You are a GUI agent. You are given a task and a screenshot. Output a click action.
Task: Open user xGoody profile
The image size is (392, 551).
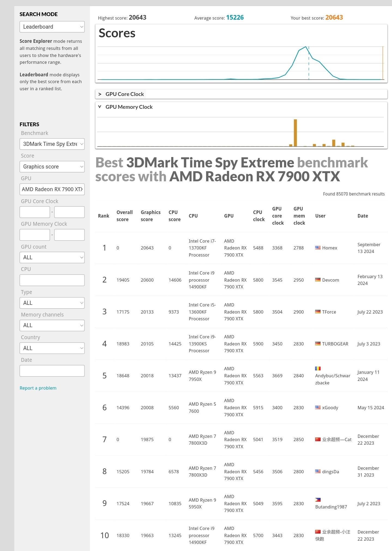[330, 408]
